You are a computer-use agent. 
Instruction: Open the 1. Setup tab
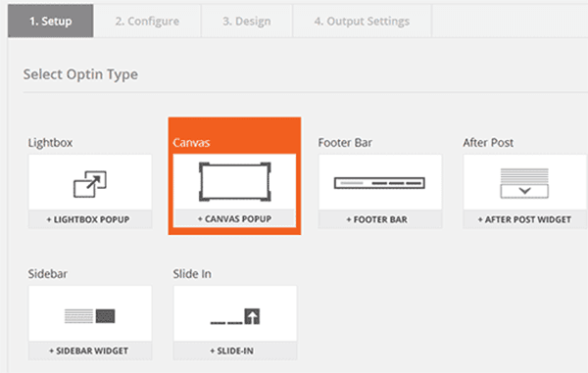[51, 21]
